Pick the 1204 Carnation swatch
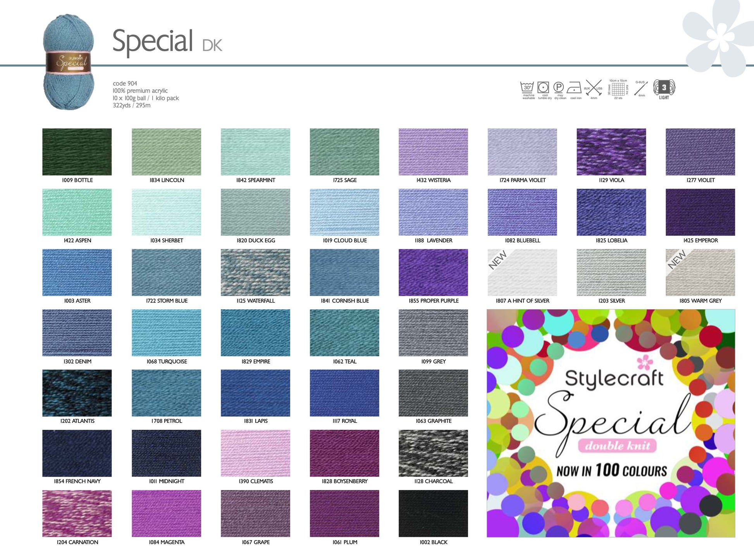The image size is (754, 560). point(77,513)
